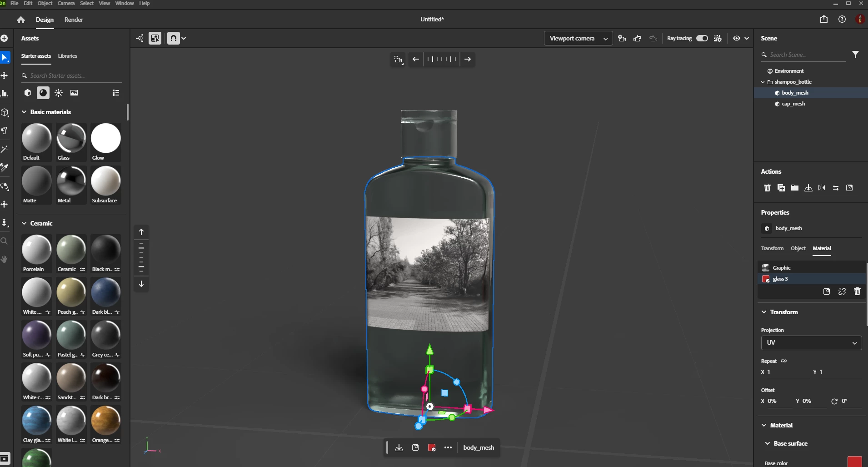Click the Search Starter assets field
This screenshot has width=868, height=467.
point(71,75)
